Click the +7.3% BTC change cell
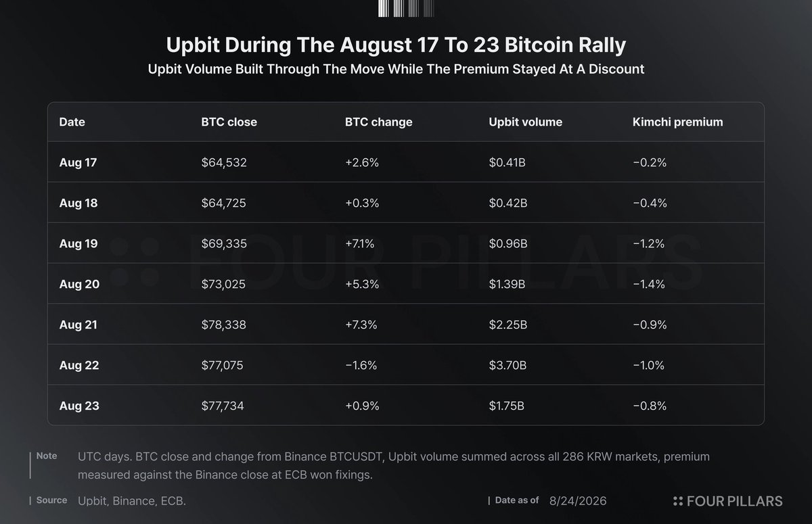This screenshot has width=812, height=524. (361, 325)
